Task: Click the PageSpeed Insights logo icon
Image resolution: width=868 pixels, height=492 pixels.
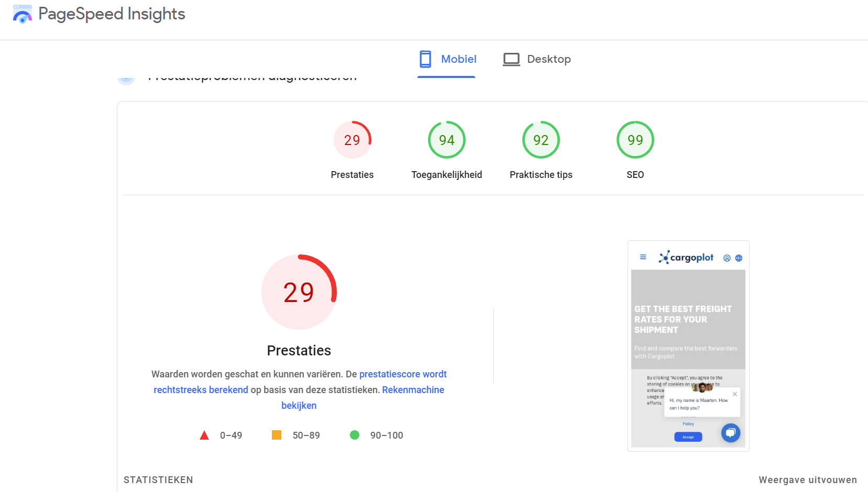Action: pyautogui.click(x=22, y=14)
